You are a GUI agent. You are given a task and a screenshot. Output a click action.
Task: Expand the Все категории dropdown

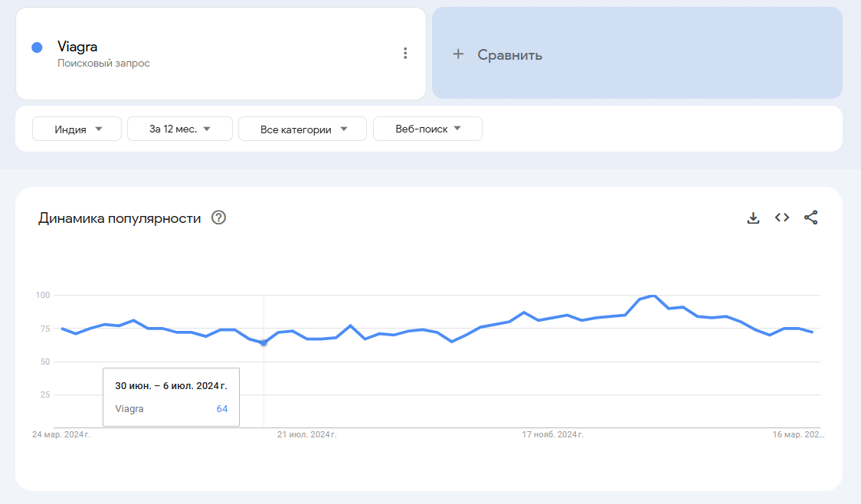303,129
